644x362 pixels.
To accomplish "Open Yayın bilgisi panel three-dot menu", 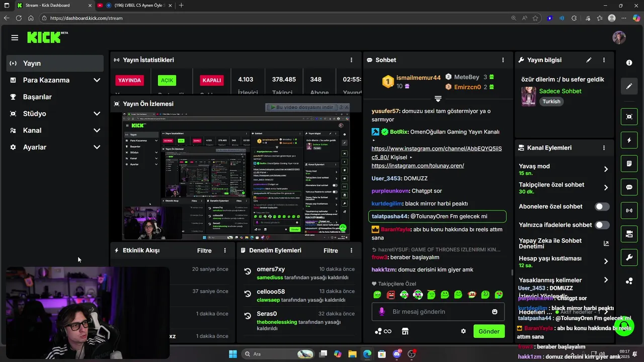I will (604, 60).
